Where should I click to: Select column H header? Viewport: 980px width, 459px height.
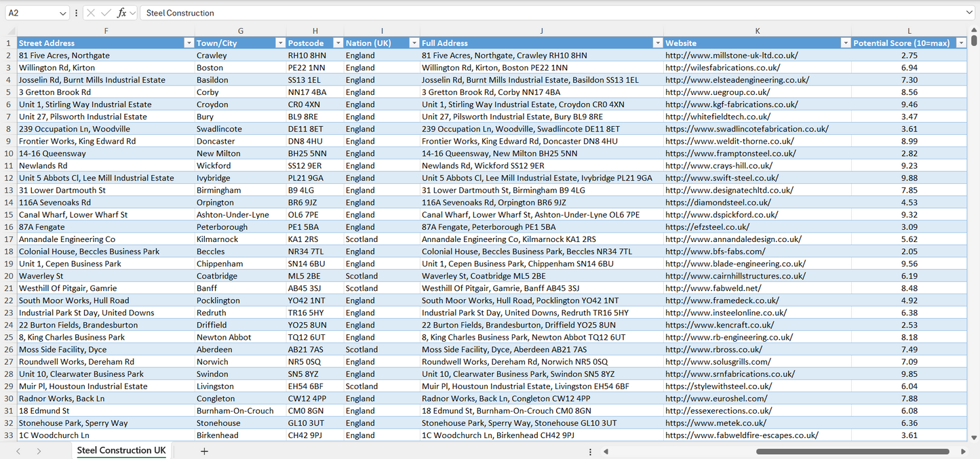[x=315, y=31]
